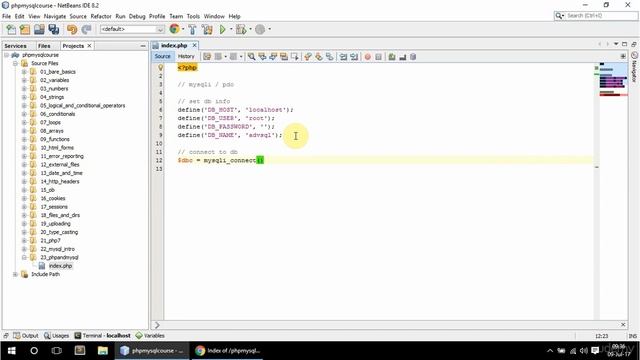Switch to Chrome taskbar window

coord(228,351)
